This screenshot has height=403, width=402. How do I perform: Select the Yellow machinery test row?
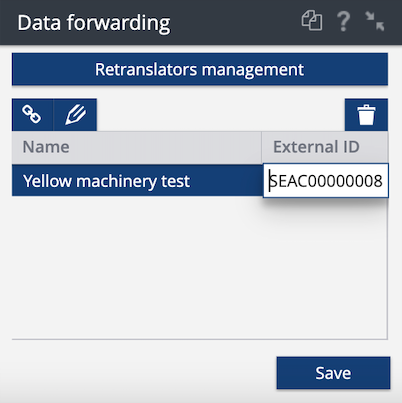[x=137, y=180]
